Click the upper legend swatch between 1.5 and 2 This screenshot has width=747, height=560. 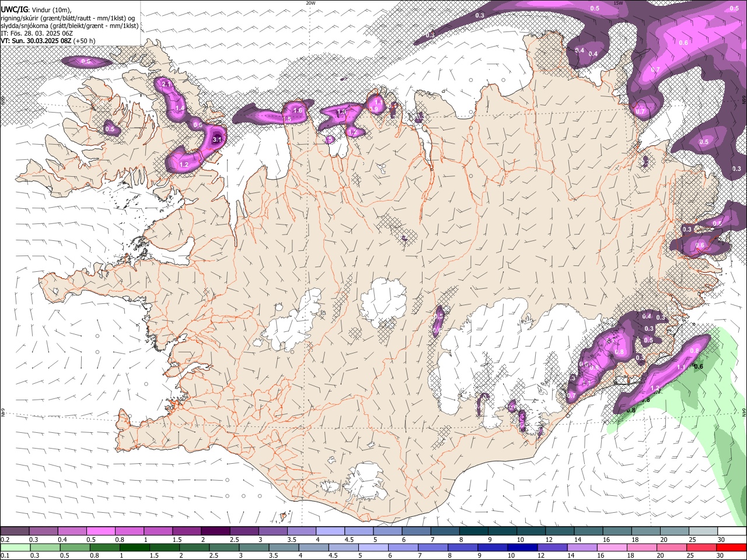tap(187, 531)
